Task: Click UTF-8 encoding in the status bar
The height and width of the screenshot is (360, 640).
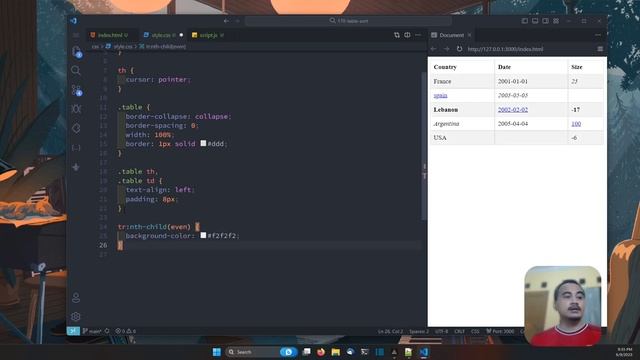Action: click(441, 331)
